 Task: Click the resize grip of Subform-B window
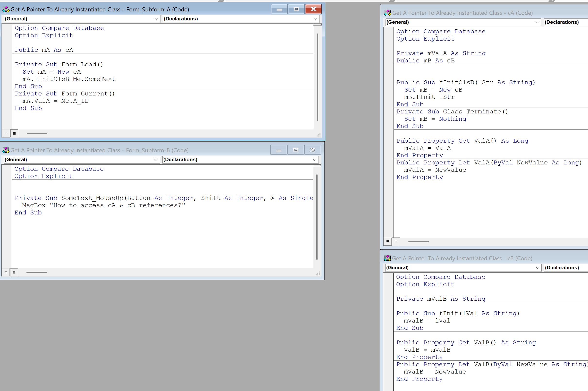318,274
